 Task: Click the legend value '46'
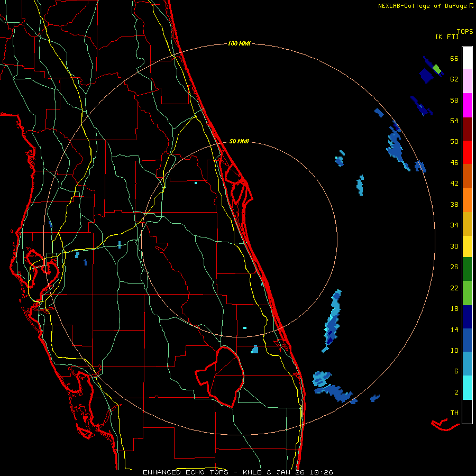(454, 163)
